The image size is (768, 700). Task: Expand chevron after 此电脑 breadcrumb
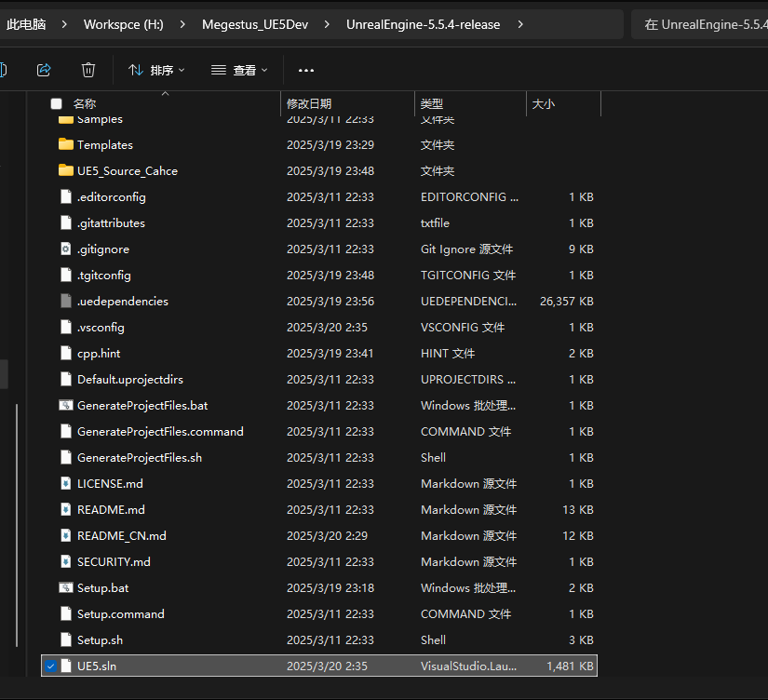pyautogui.click(x=64, y=24)
